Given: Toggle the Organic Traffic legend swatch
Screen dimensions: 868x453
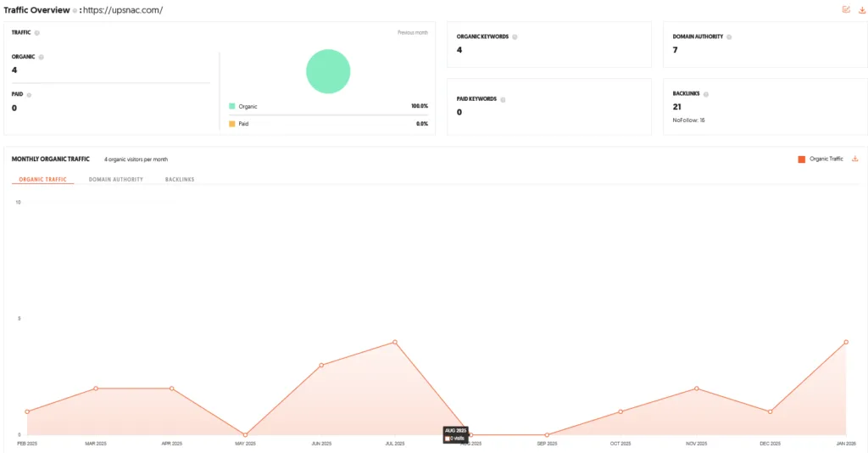Looking at the screenshot, I should click(x=801, y=159).
